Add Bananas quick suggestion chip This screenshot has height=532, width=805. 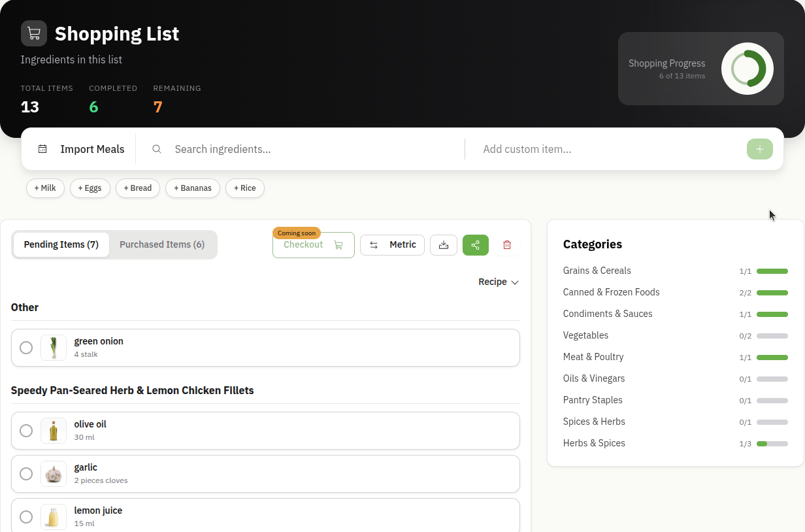[193, 188]
